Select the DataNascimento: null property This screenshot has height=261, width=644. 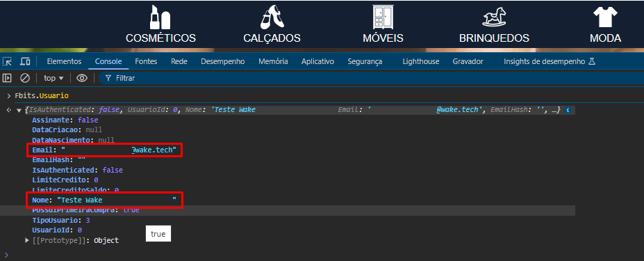click(x=73, y=140)
